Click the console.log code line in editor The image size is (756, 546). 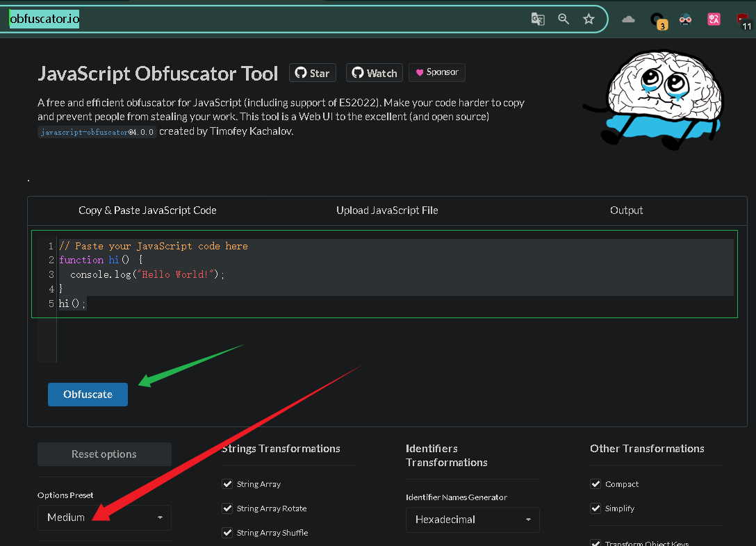click(147, 274)
